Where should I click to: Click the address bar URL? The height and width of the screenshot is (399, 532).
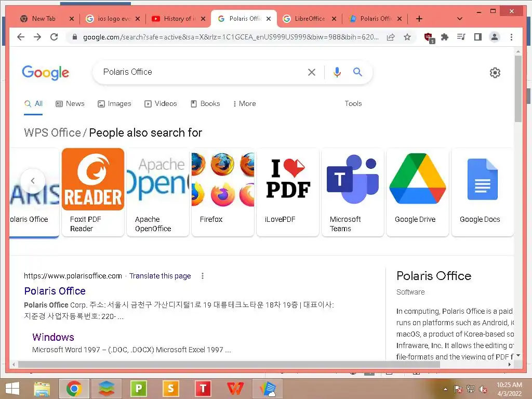coord(231,37)
